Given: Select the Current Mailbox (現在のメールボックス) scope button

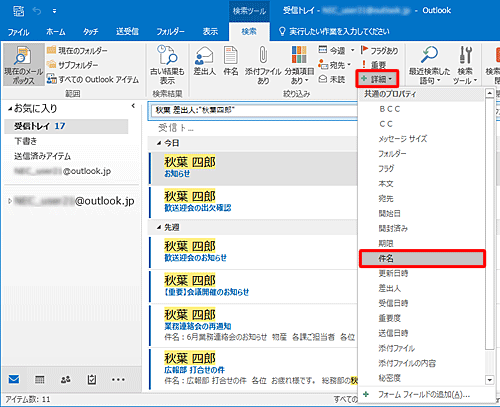Looking at the screenshot, I should [x=24, y=65].
